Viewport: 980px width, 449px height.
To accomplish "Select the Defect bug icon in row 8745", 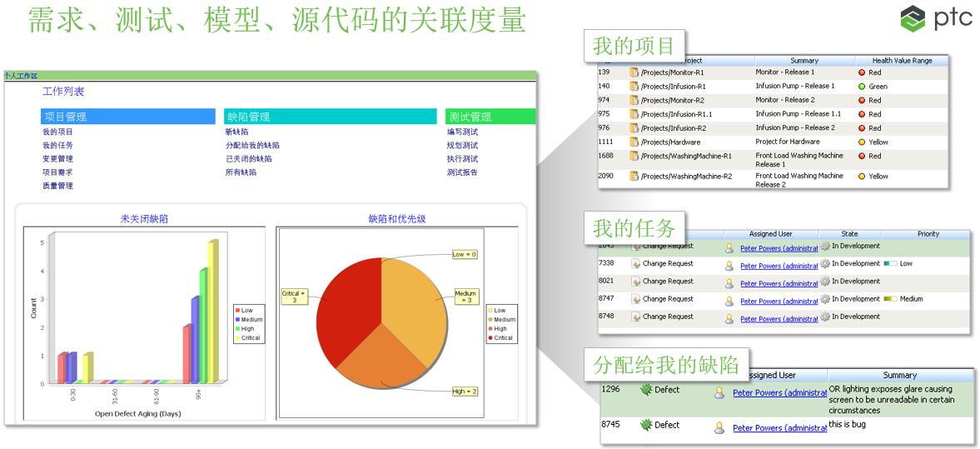I will click(645, 425).
